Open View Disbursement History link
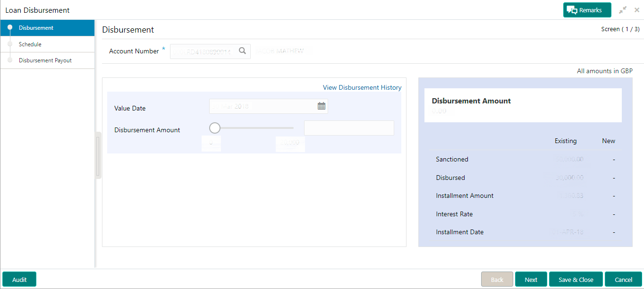The height and width of the screenshot is (289, 644). tap(362, 87)
